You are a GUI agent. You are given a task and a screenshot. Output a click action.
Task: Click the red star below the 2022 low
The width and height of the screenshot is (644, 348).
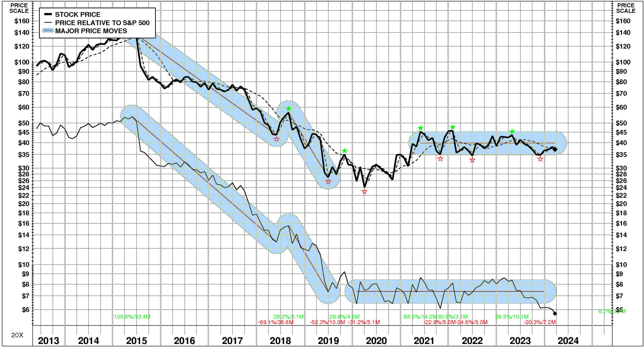coord(472,160)
